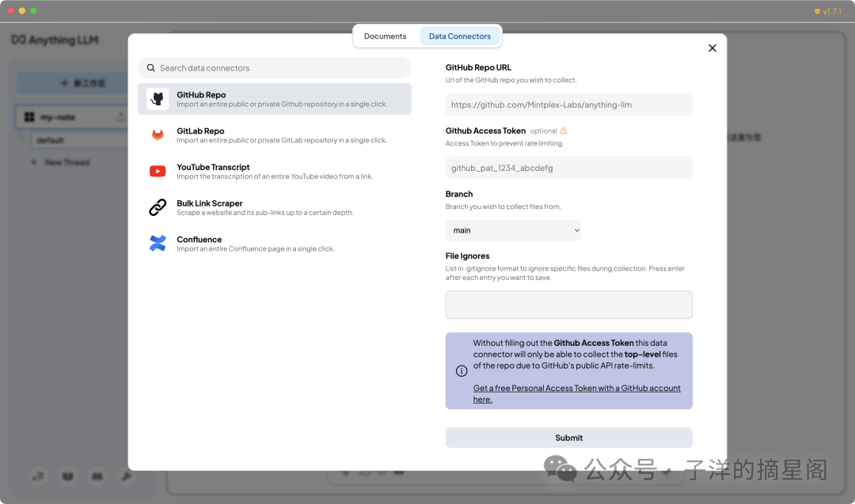Click the version v1.7.1 badge
Screen dimensions: 855x504
coord(828,11)
